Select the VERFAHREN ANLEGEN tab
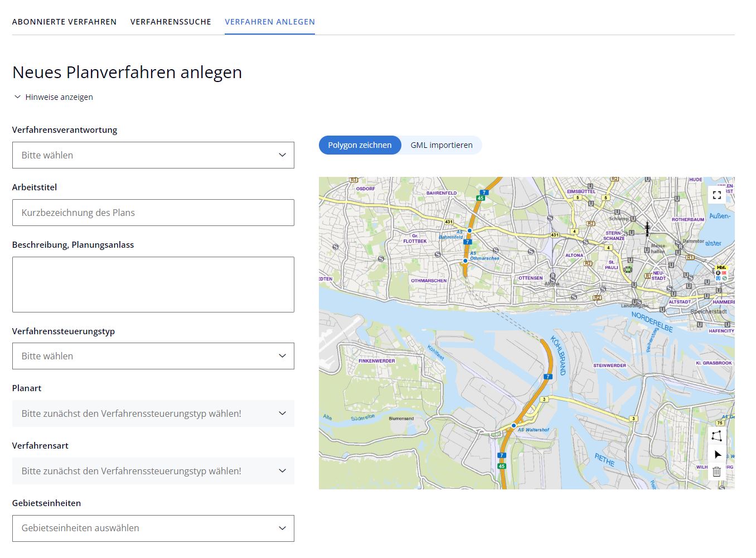756x558 pixels. click(x=269, y=22)
